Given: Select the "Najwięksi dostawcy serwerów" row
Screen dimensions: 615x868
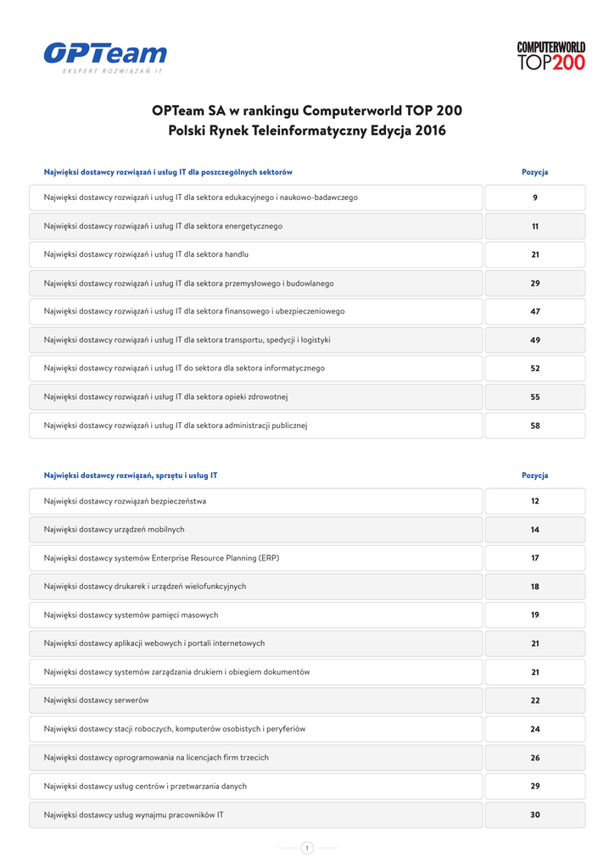Looking at the screenshot, I should 97,700.
